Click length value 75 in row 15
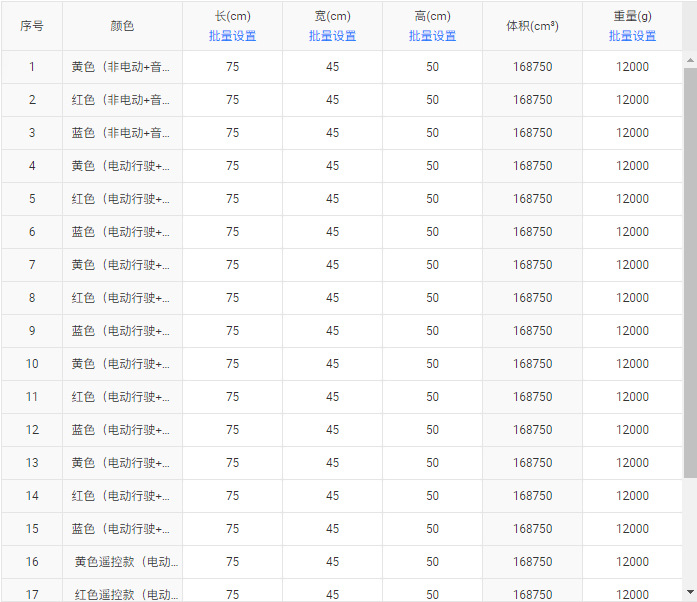This screenshot has height=602, width=697. (232, 529)
